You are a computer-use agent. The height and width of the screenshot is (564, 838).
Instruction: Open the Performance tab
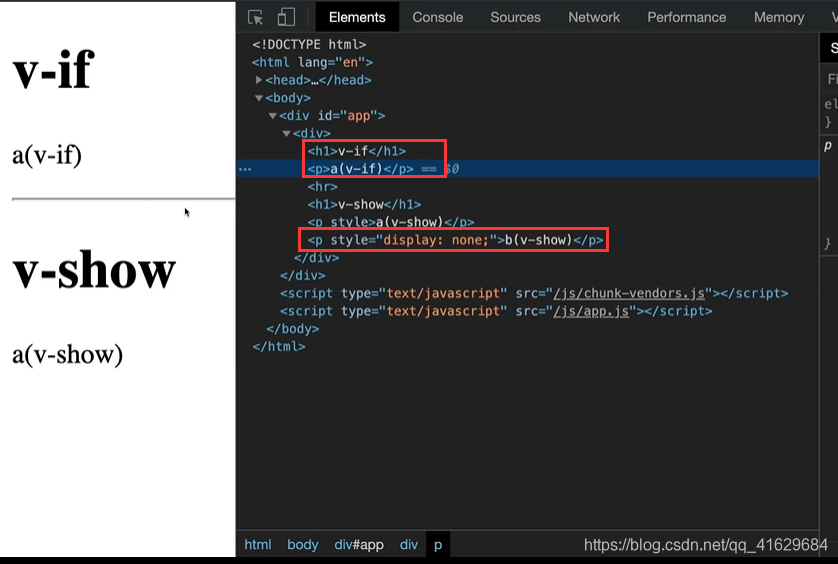click(x=687, y=17)
